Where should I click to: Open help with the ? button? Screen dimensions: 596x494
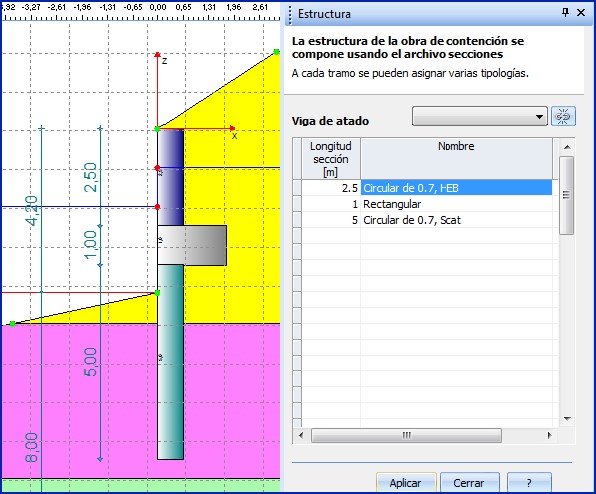coord(529,483)
